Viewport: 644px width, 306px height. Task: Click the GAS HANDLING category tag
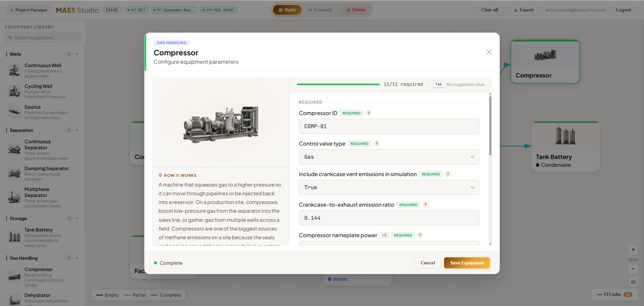click(x=172, y=43)
